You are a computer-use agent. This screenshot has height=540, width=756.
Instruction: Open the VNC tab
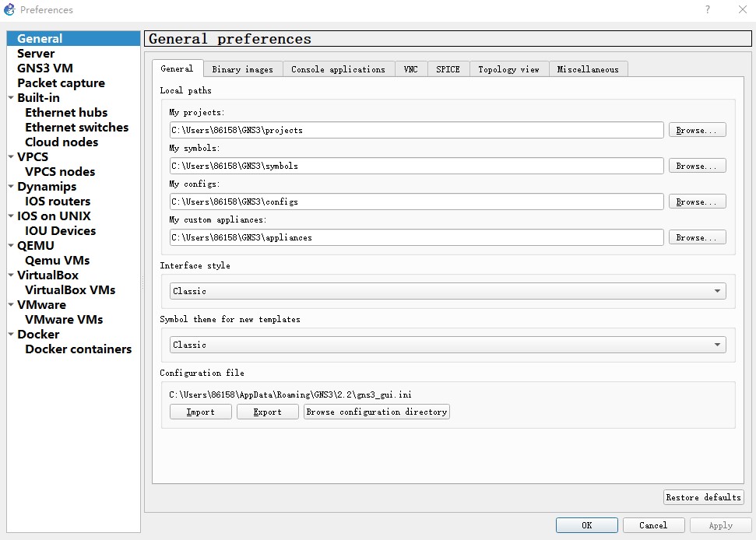click(x=411, y=69)
